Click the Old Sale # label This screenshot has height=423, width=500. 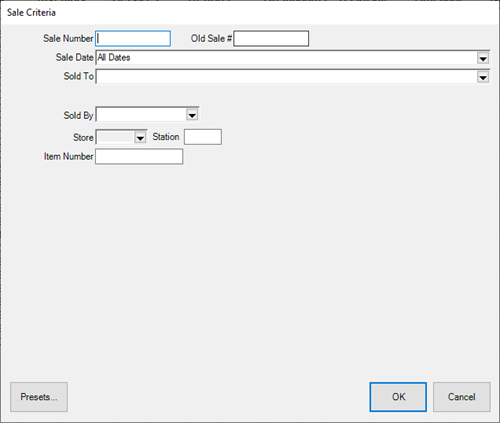point(211,39)
